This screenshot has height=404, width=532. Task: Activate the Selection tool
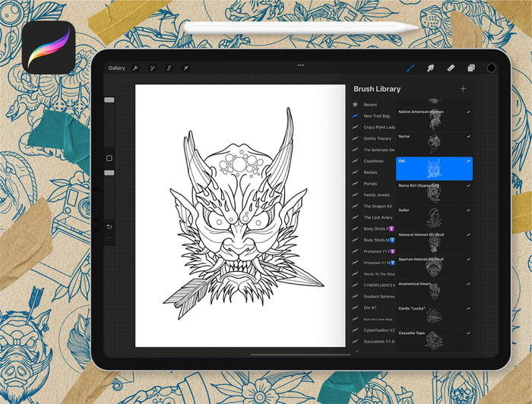169,68
